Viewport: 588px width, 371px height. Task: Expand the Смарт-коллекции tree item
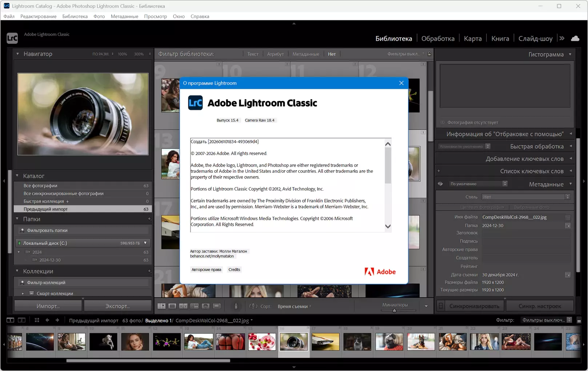tap(23, 294)
